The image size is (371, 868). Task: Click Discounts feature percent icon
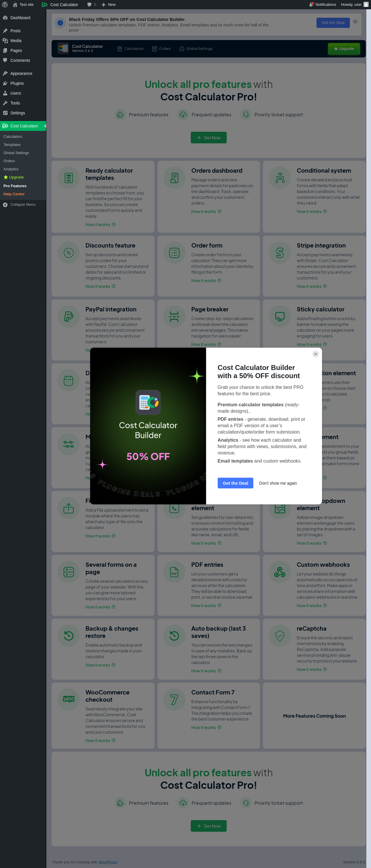(x=69, y=253)
